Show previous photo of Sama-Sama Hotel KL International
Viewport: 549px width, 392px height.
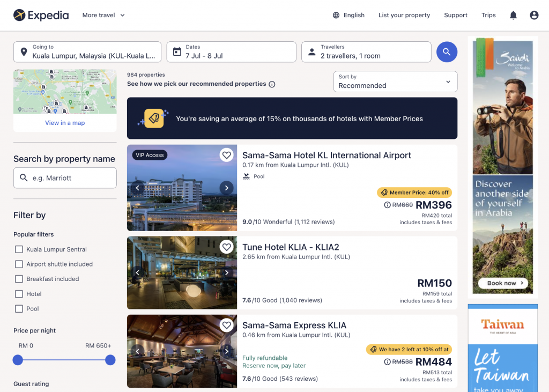point(137,188)
